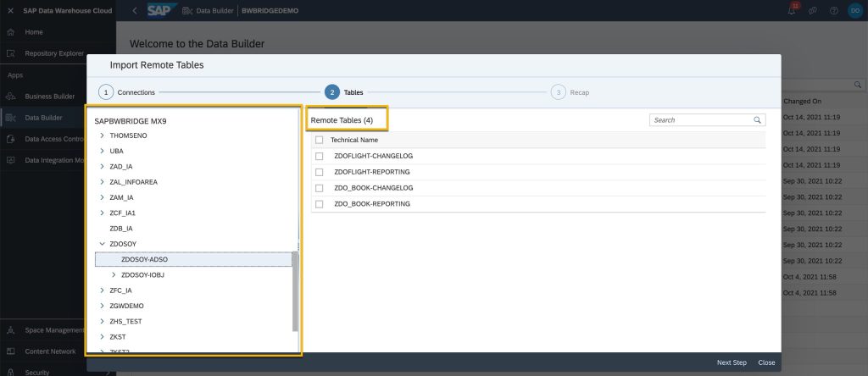Viewport: 868px width, 376px height.
Task: Go to wizard step 3 Recap
Action: coord(570,92)
